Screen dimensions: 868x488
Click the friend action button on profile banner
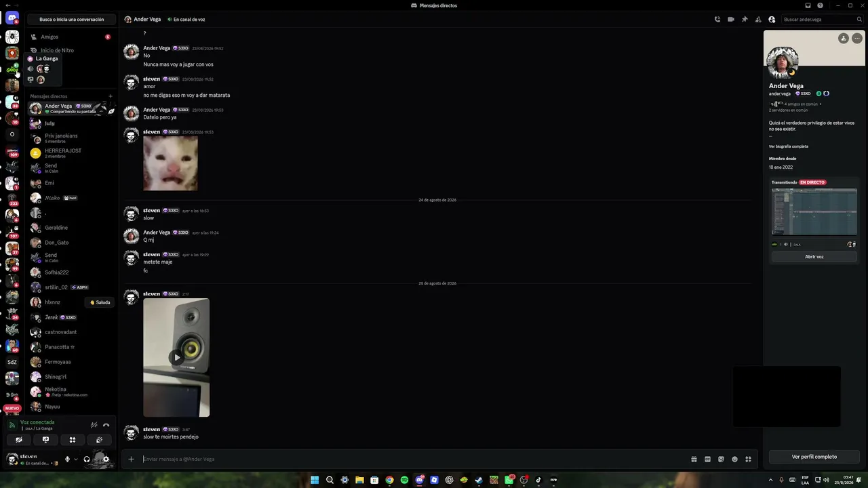(x=843, y=39)
